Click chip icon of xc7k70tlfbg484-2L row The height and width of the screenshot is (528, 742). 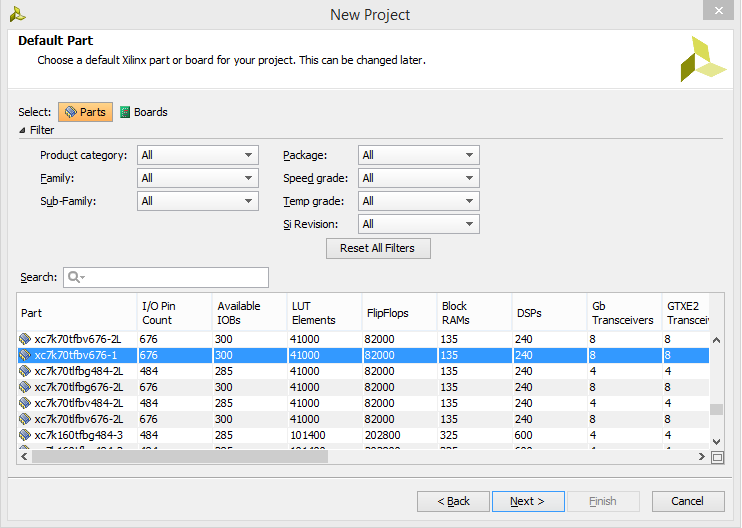(x=25, y=371)
